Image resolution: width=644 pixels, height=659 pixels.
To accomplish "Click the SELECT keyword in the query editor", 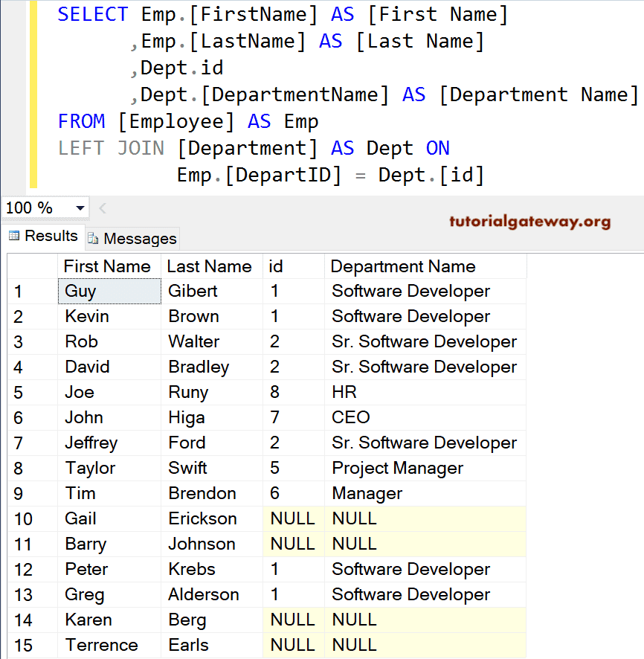I will tap(92, 14).
